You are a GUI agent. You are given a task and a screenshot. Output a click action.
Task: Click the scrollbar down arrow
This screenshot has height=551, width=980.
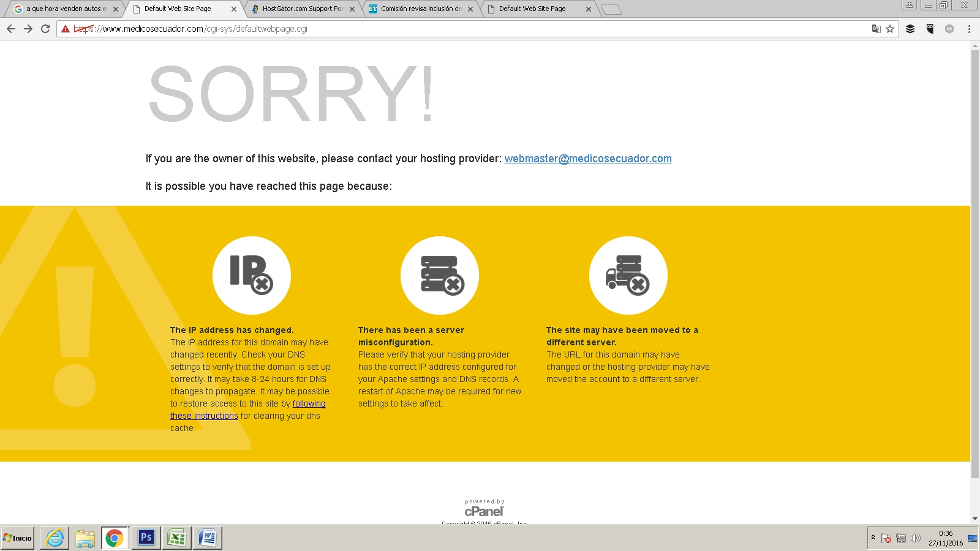tap(975, 519)
